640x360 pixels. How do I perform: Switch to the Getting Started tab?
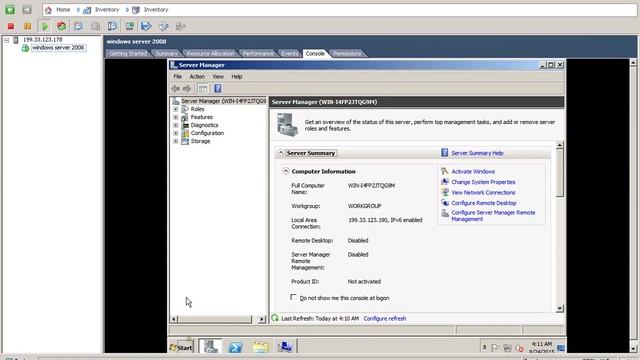[x=128, y=53]
